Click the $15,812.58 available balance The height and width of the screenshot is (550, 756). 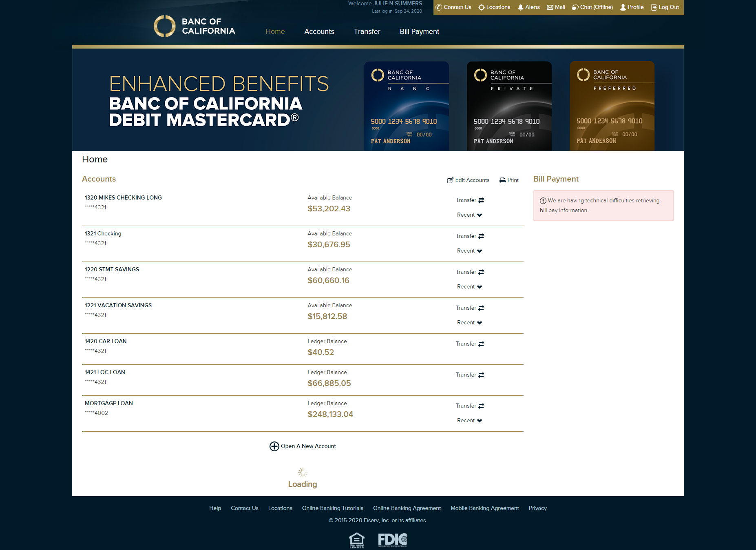pos(327,316)
